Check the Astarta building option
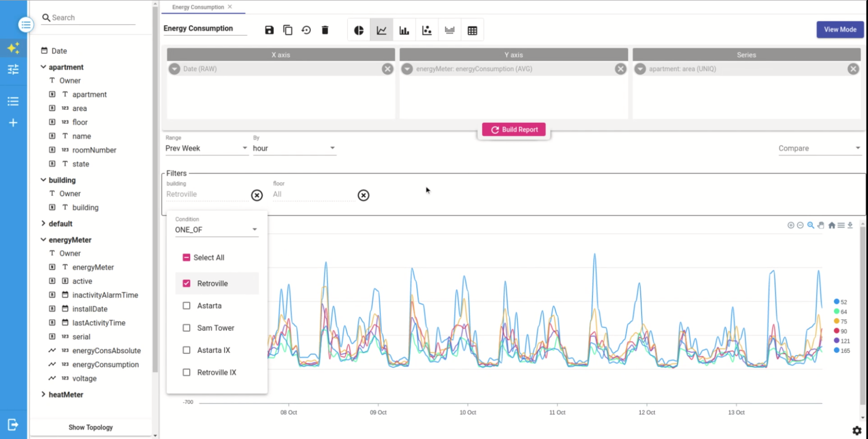The image size is (868, 439). pyautogui.click(x=186, y=306)
